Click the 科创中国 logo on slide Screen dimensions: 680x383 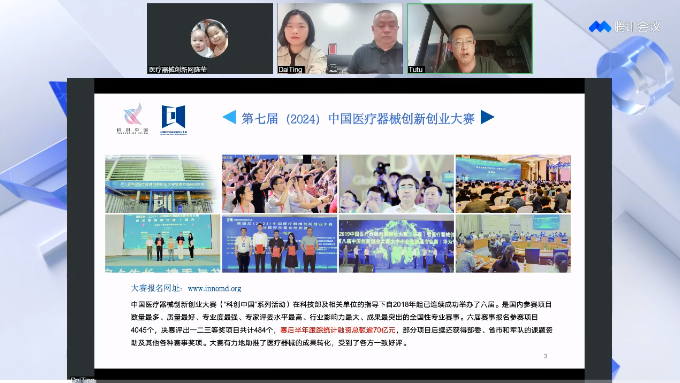coord(132,118)
